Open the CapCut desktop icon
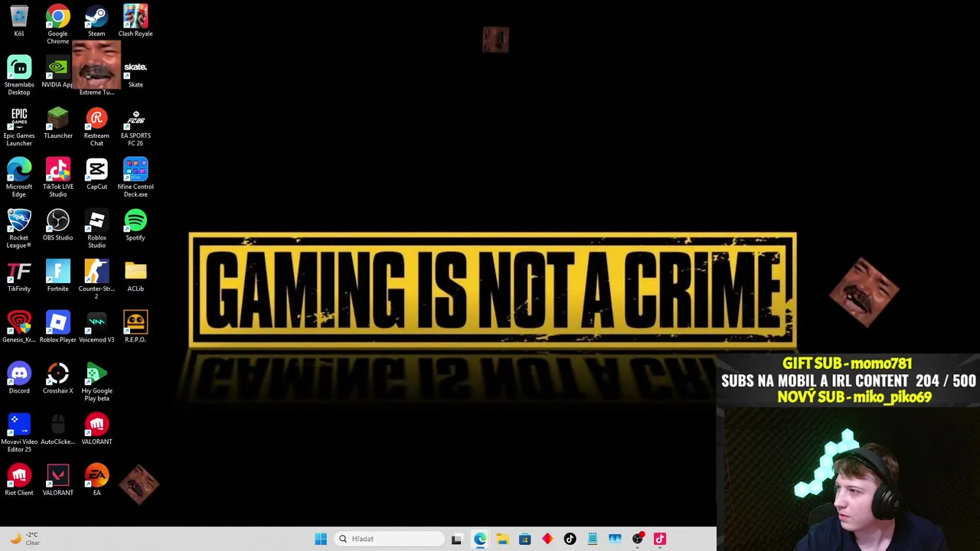Image resolution: width=980 pixels, height=551 pixels. tap(96, 174)
